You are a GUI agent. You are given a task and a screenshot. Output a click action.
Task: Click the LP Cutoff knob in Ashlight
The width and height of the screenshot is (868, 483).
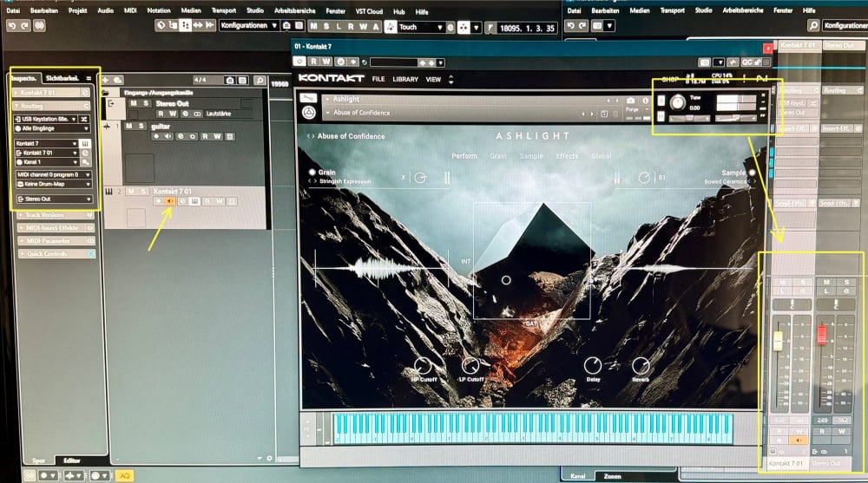click(470, 366)
